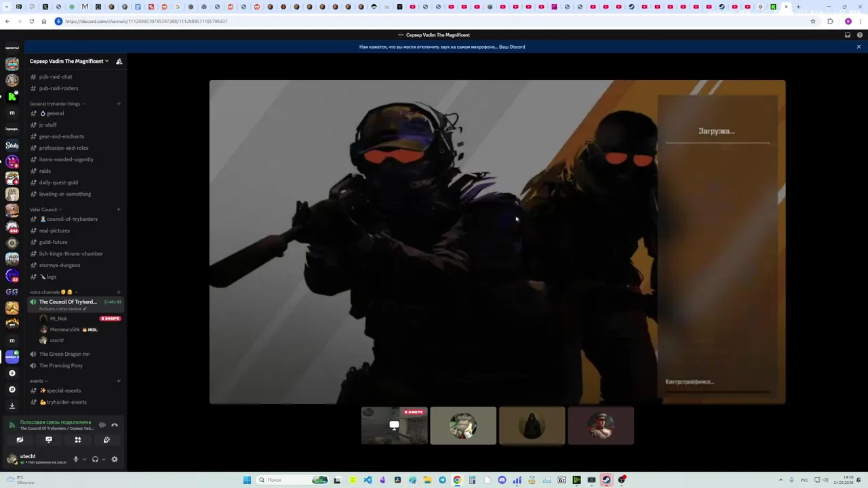This screenshot has height=488, width=868.
Task: Open the soundboard icon in voice panel
Action: 106,440
